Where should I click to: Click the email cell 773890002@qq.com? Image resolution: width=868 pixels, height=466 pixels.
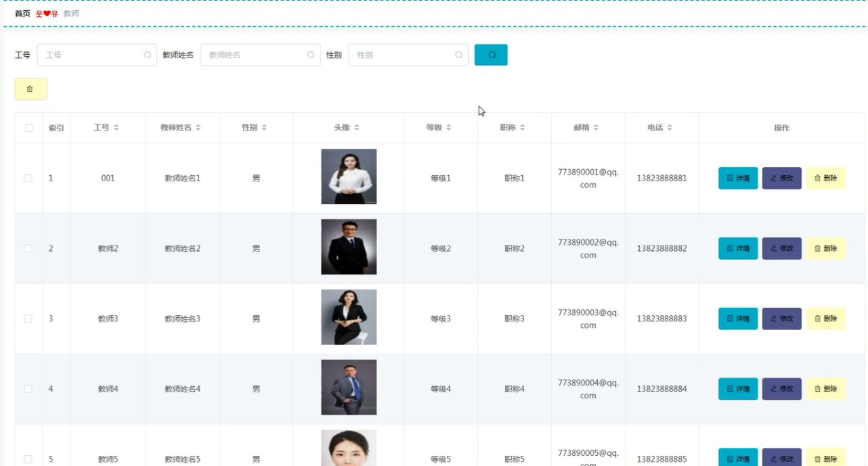coord(588,248)
